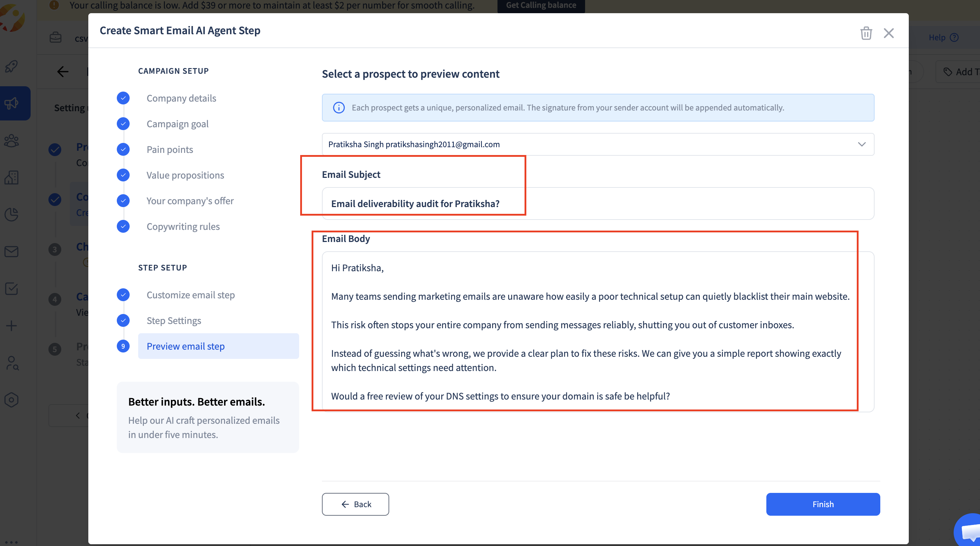This screenshot has height=546, width=980.
Task: Click the pie chart reports sidebar icon
Action: click(11, 214)
